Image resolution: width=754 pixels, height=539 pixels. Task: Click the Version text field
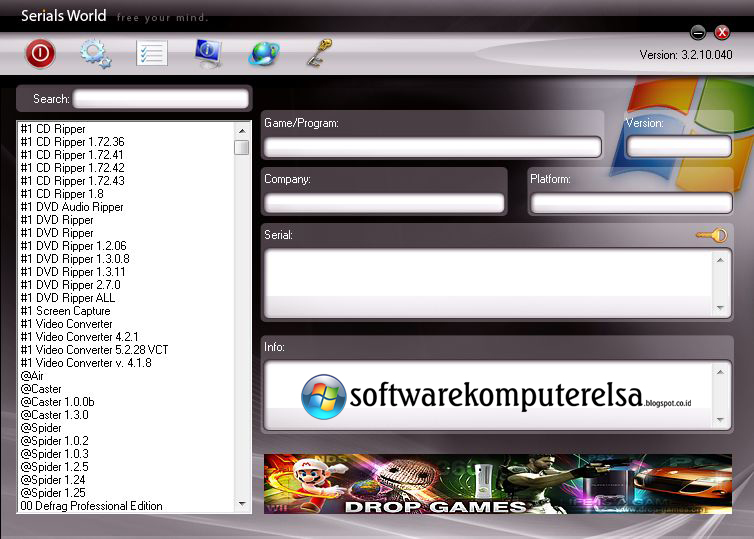pos(679,146)
